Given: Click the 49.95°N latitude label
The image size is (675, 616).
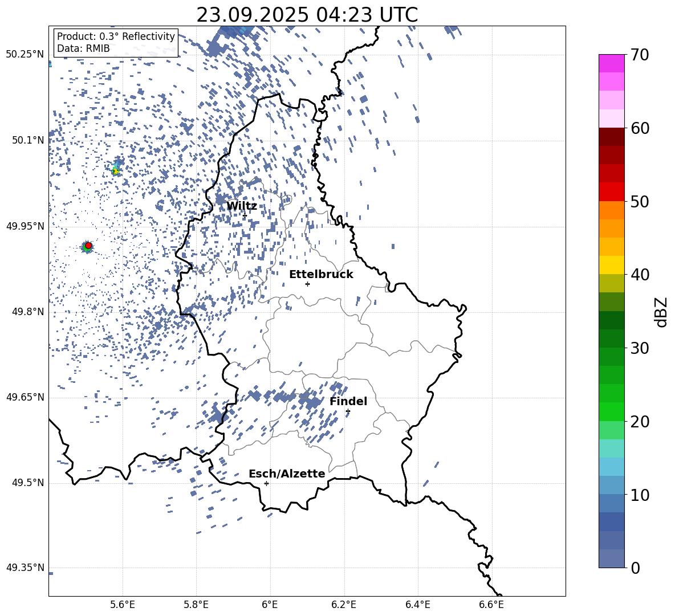Looking at the screenshot, I should 25,226.
